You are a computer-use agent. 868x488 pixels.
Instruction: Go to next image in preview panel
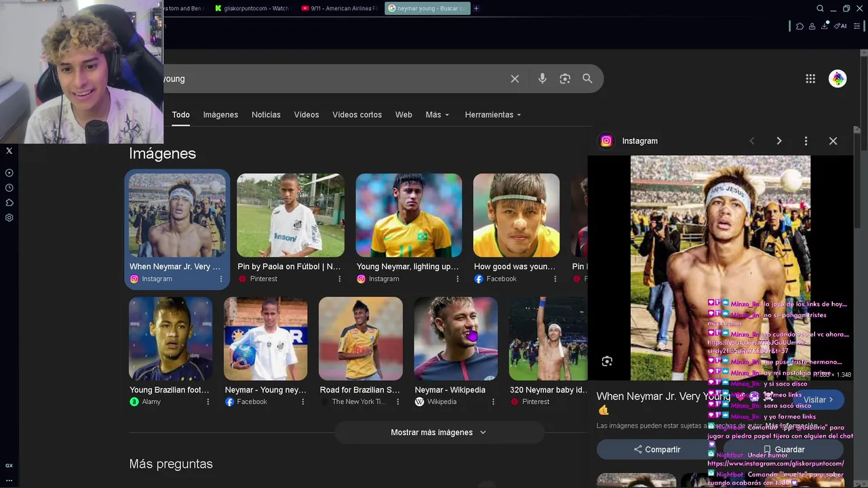coord(778,141)
